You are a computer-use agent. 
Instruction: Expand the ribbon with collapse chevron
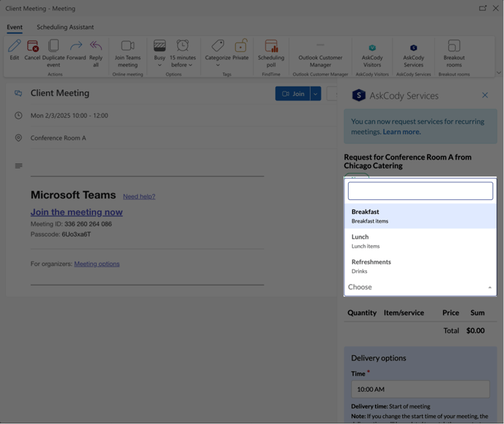pos(499,73)
